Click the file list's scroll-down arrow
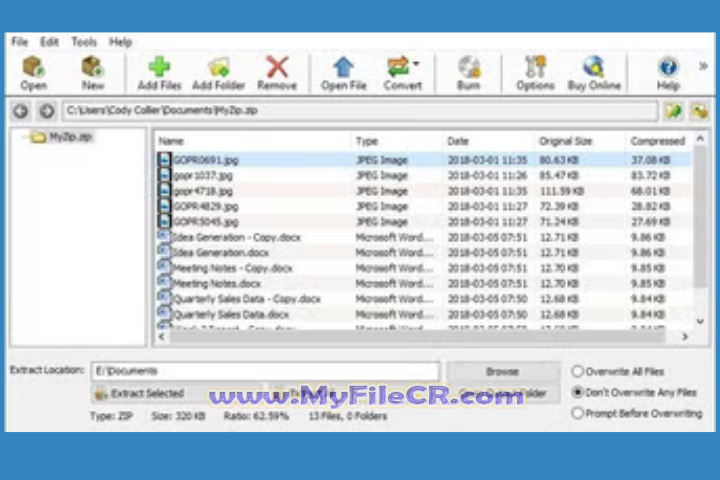 point(700,322)
